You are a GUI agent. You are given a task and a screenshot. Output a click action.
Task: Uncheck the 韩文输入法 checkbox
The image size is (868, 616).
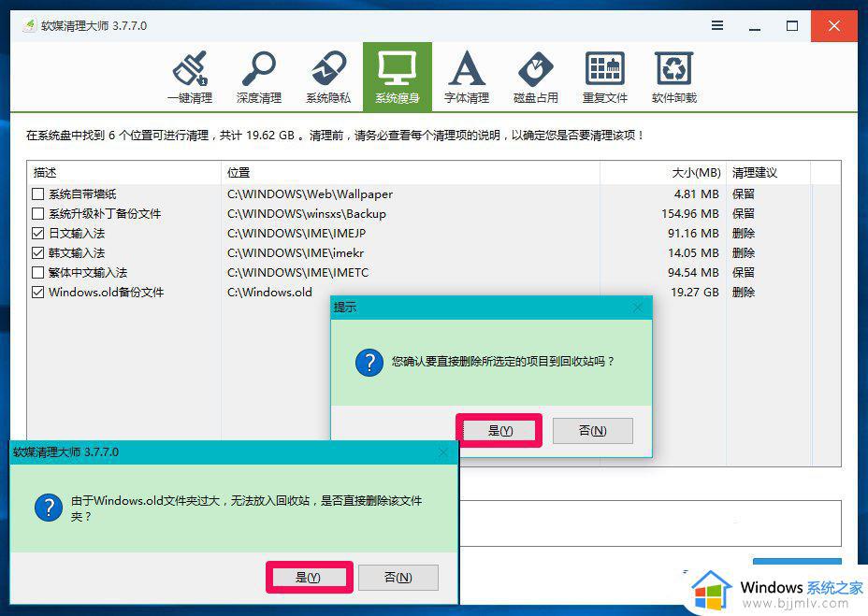click(x=37, y=253)
